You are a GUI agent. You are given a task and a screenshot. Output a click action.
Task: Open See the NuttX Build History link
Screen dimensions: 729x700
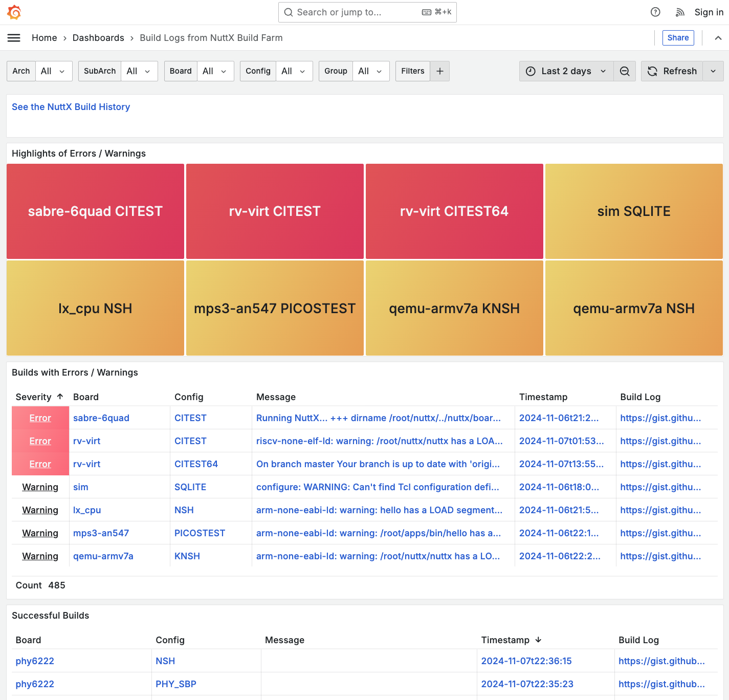point(71,107)
